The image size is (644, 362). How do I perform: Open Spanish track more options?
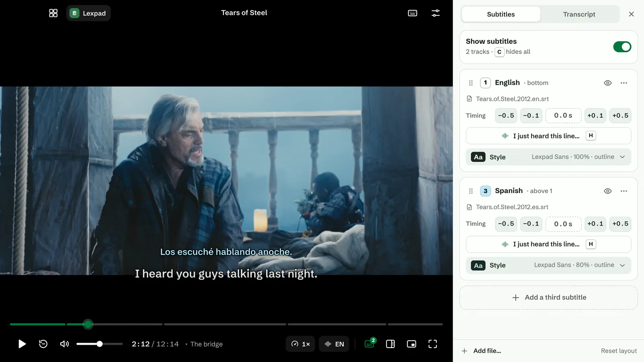click(x=624, y=191)
